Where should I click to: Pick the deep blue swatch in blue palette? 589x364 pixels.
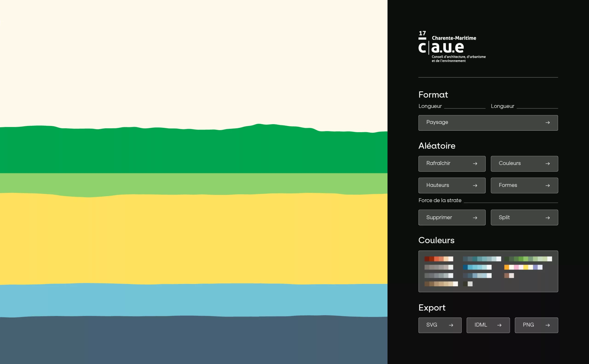465,267
